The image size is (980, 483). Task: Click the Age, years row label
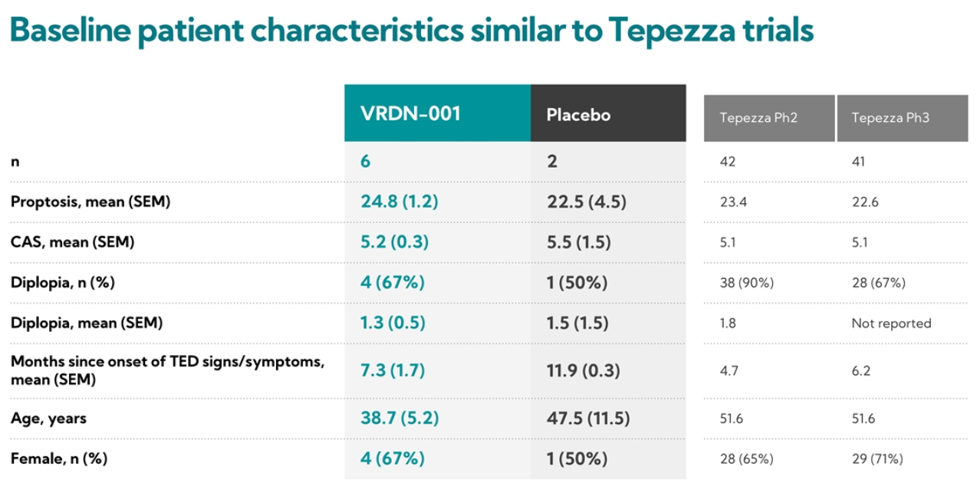click(48, 419)
